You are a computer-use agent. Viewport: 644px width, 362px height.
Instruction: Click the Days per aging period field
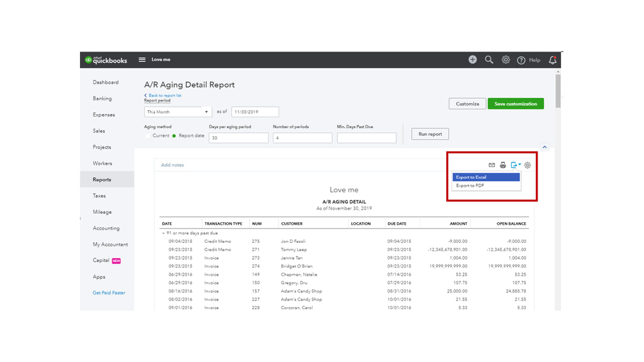pos(238,138)
